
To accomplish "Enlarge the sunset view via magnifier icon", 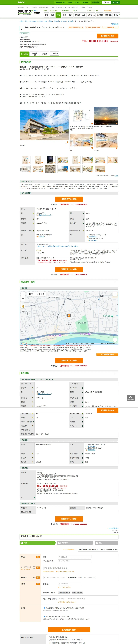I will click(x=117, y=124).
